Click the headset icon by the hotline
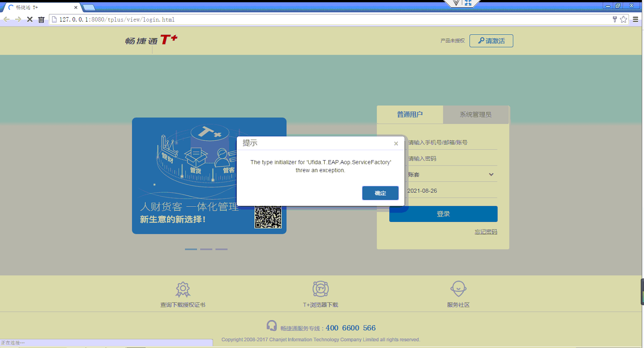The width and height of the screenshot is (644, 348). pos(271,326)
